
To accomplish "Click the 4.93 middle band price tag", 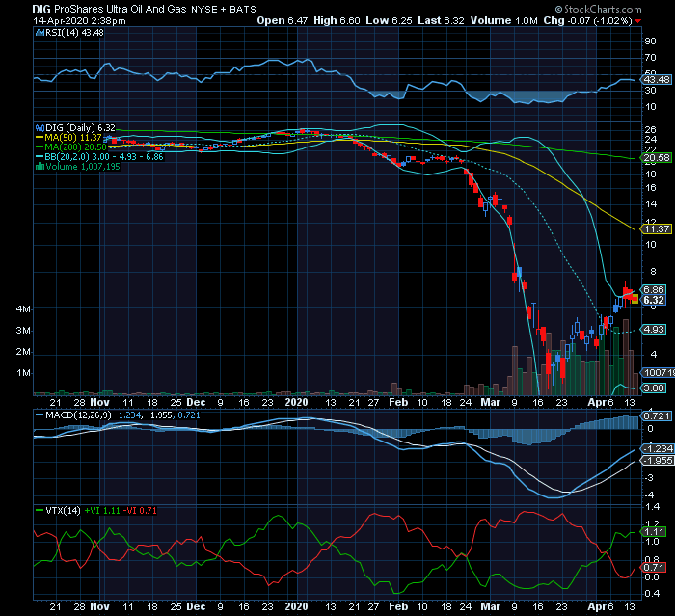I will click(x=654, y=330).
